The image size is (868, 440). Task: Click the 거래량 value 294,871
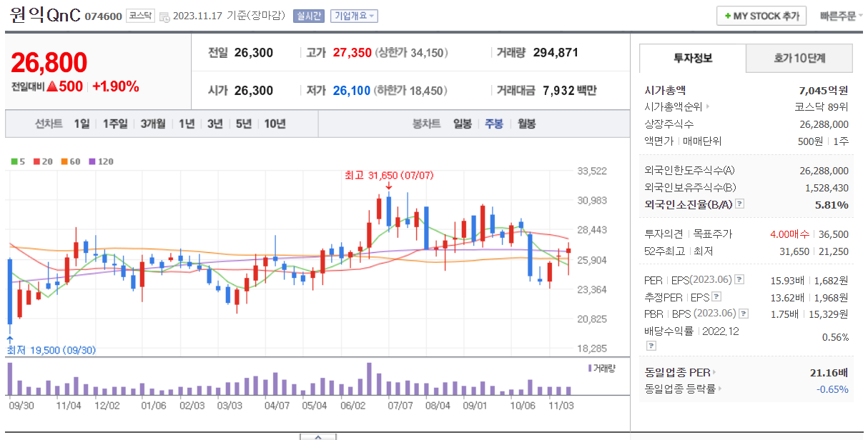point(556,53)
